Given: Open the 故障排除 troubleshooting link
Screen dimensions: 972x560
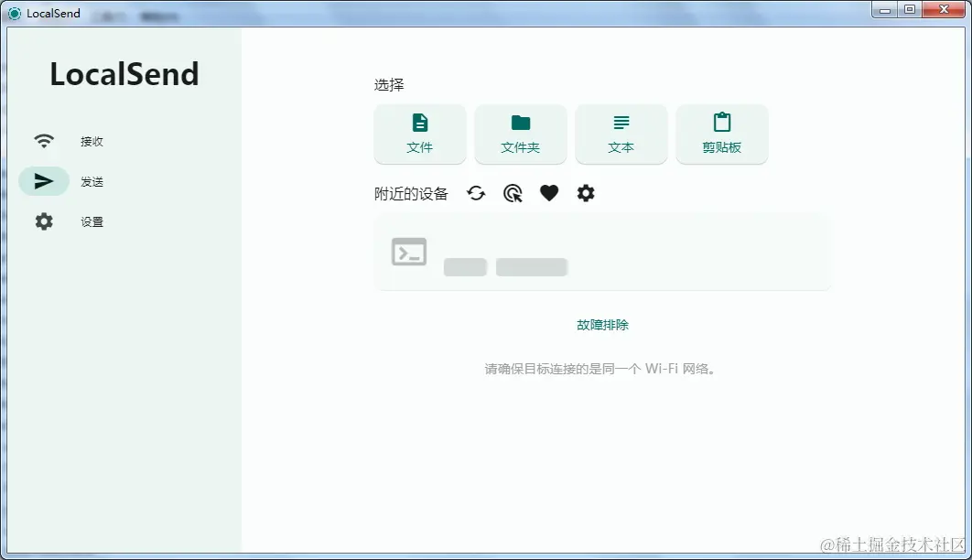Looking at the screenshot, I should (x=602, y=325).
